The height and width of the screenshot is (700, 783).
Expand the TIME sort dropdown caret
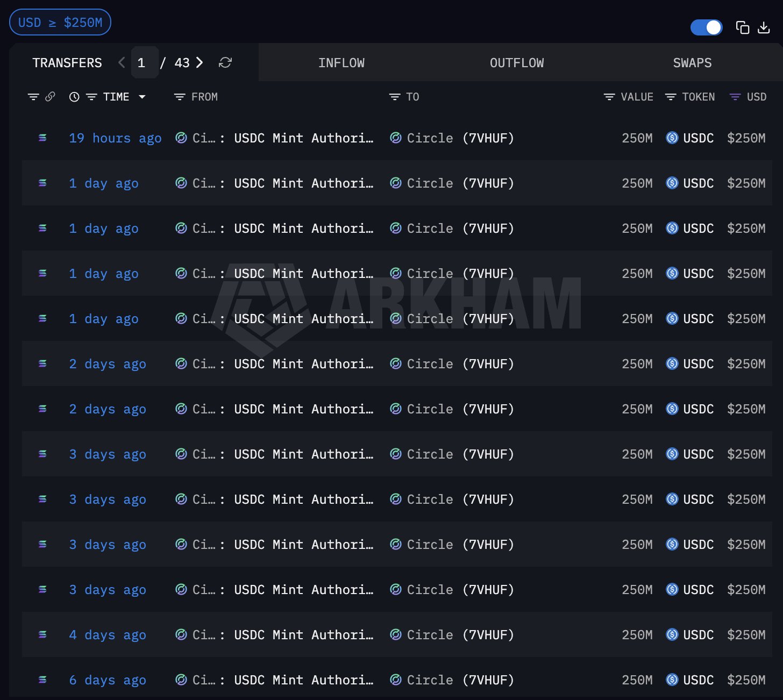pyautogui.click(x=142, y=97)
